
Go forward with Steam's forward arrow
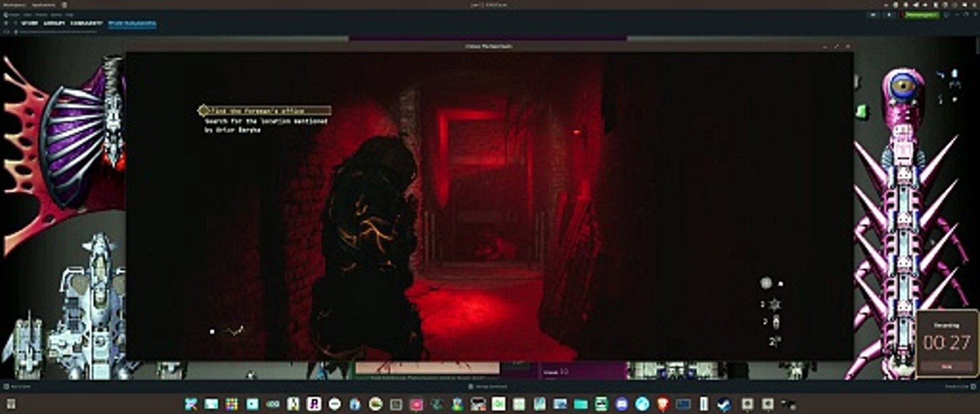pyautogui.click(x=16, y=24)
